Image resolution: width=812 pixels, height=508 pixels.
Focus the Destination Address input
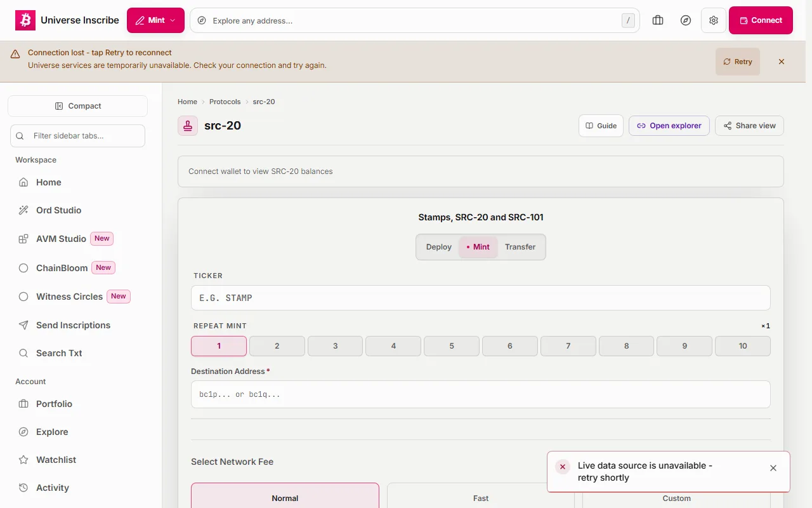481,394
